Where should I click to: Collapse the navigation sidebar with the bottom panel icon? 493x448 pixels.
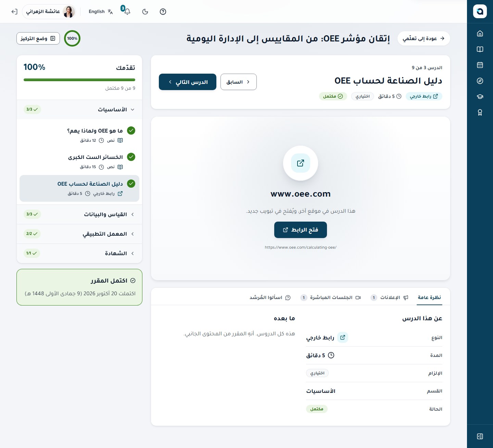point(480,436)
